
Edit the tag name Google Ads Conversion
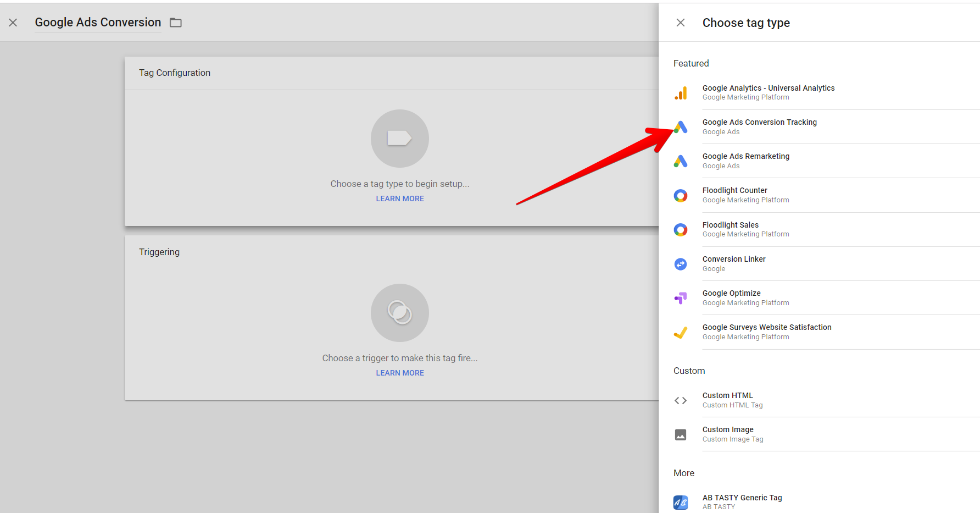point(98,23)
